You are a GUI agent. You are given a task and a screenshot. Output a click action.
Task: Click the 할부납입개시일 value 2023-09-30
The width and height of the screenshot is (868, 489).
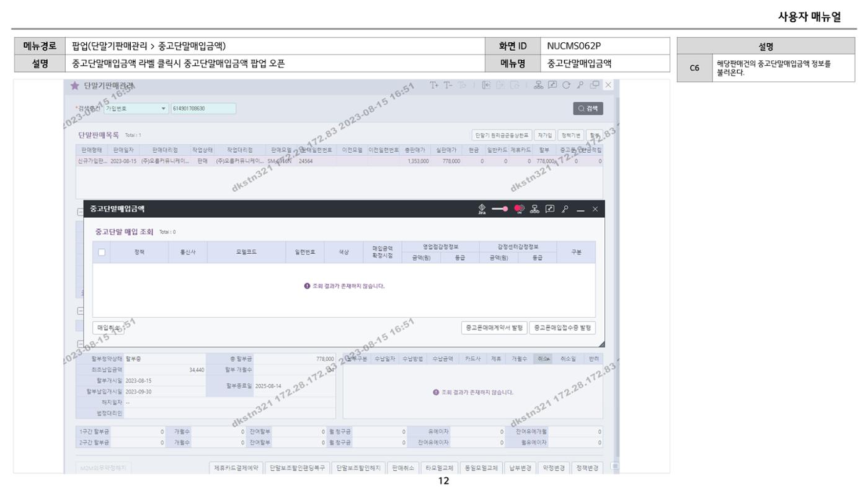coord(139,392)
